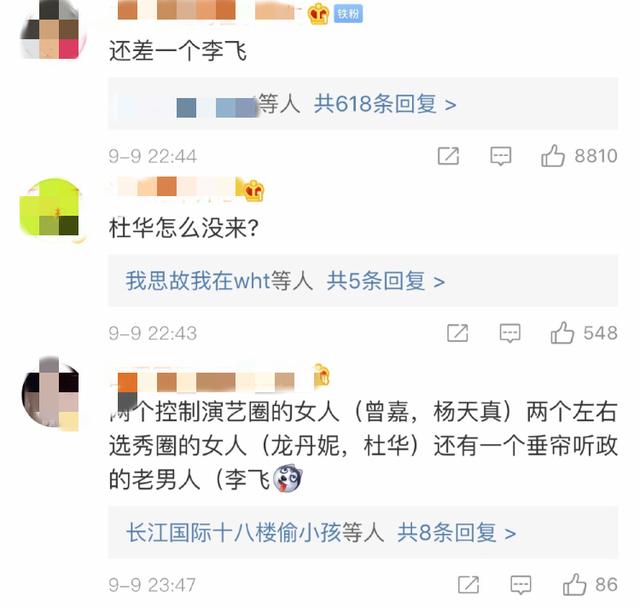640x608 pixels.
Task: Expand the 共8条回复 replies
Action: click(456, 533)
